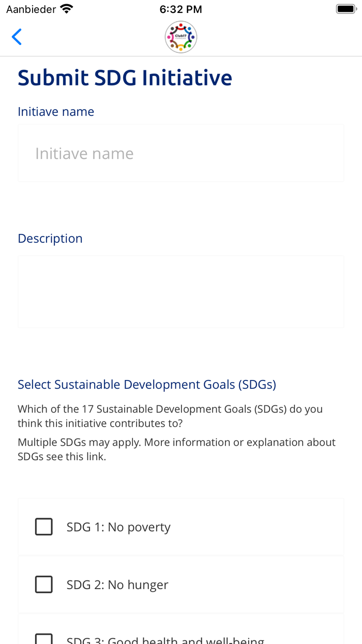362x644 pixels.
Task: Select the SDG 2 checkbox square
Action: 44,584
